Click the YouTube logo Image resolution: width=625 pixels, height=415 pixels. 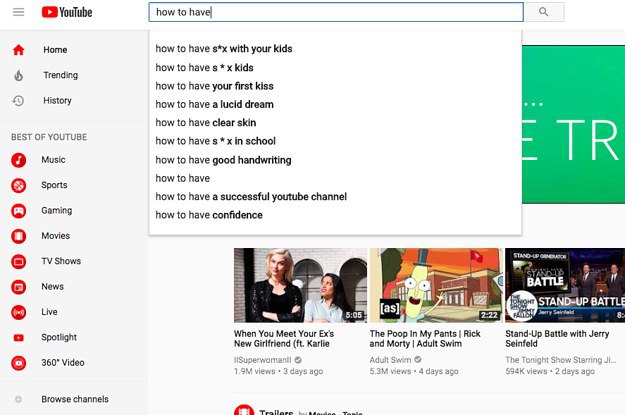tap(67, 12)
